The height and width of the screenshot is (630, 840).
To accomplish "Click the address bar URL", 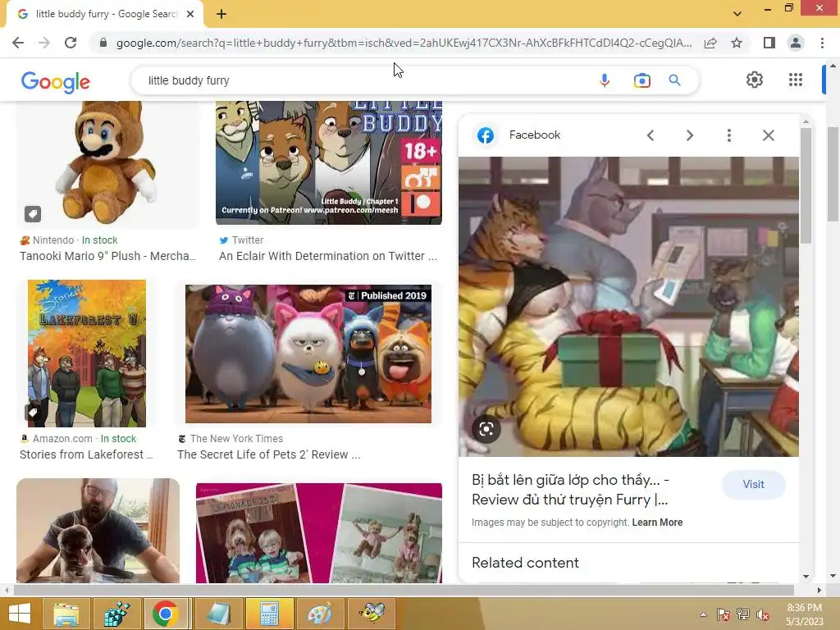I will tap(404, 43).
